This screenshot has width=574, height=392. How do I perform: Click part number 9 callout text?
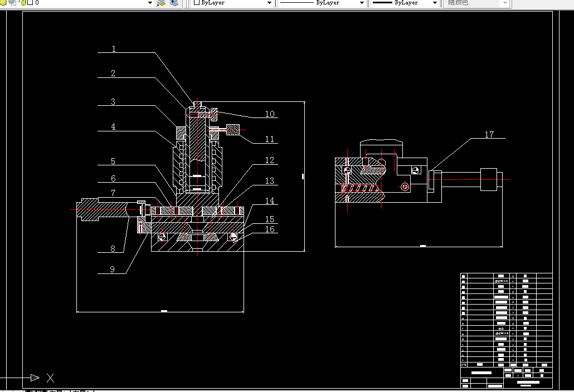point(113,269)
